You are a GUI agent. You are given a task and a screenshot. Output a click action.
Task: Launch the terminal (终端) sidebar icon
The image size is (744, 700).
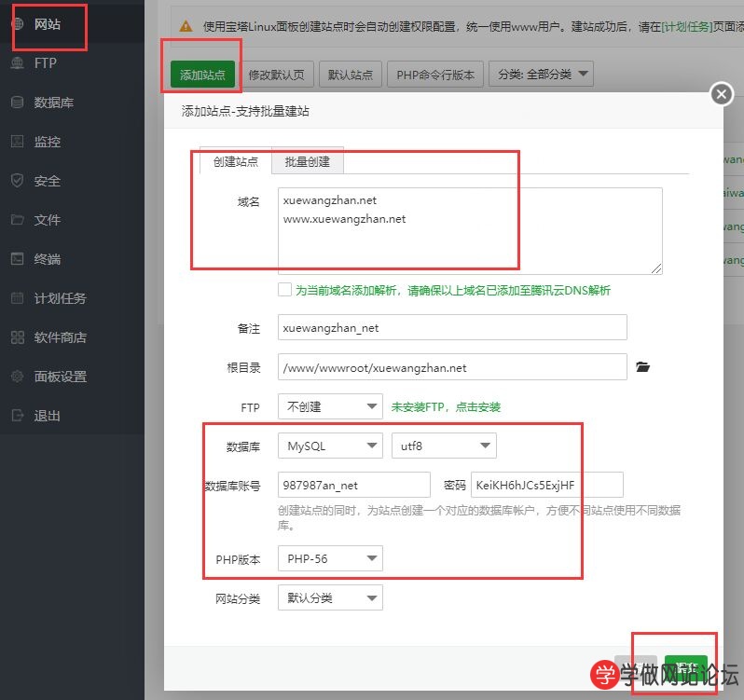pos(18,259)
